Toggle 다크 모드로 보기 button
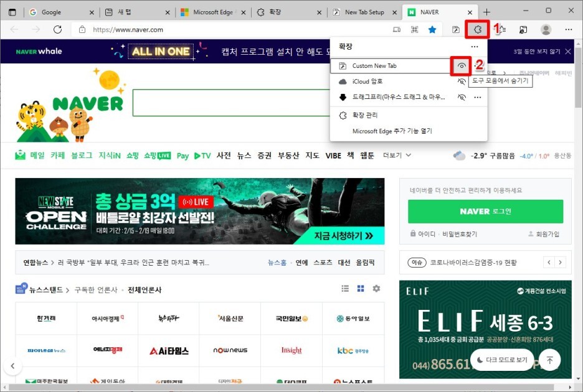This screenshot has height=392, width=583. (x=502, y=360)
